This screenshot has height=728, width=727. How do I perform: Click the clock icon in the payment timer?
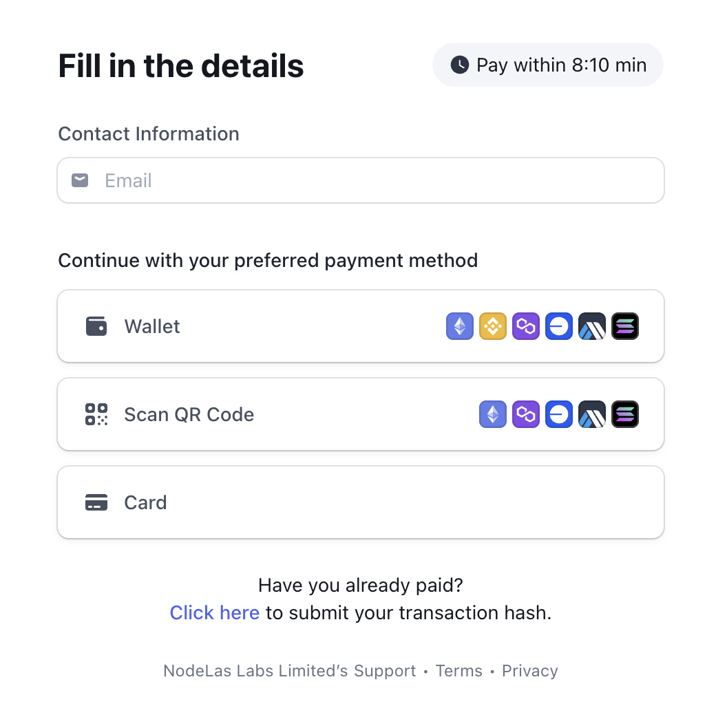point(459,65)
